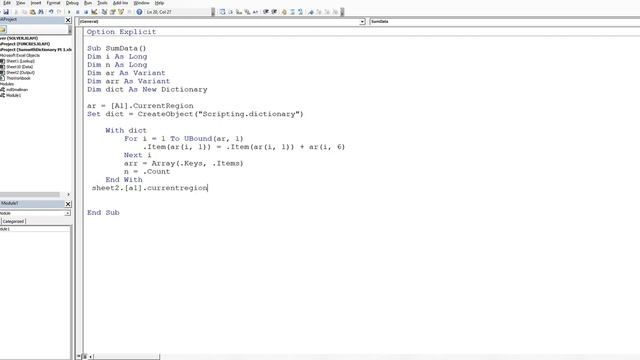Open the Help menu
The image size is (640, 360).
coord(159,3)
